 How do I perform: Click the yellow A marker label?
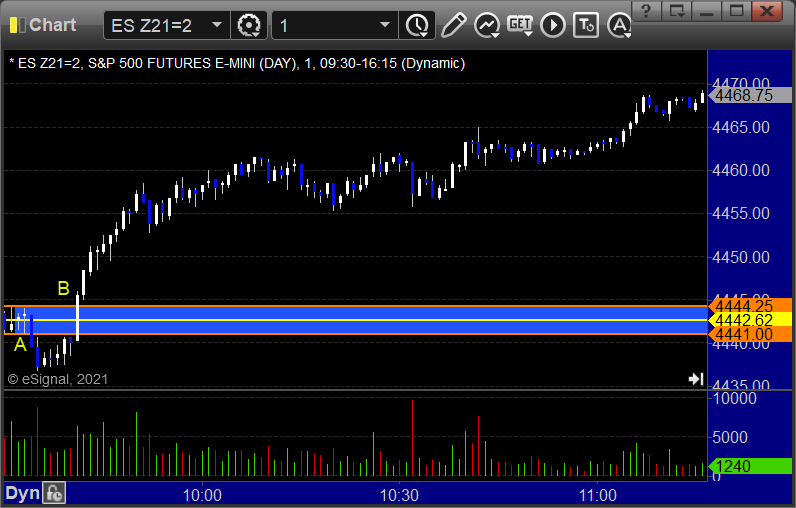(20, 345)
